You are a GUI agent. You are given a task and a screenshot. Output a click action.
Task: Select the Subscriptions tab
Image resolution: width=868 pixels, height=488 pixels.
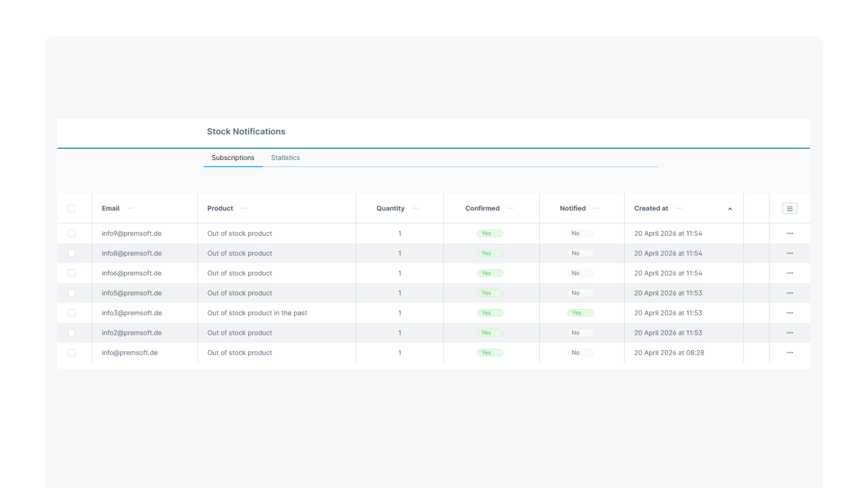(233, 158)
